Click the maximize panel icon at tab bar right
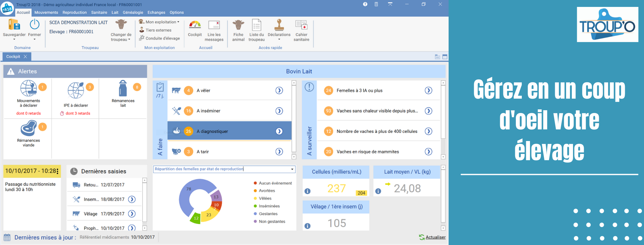The image size is (644, 245). 445,57
